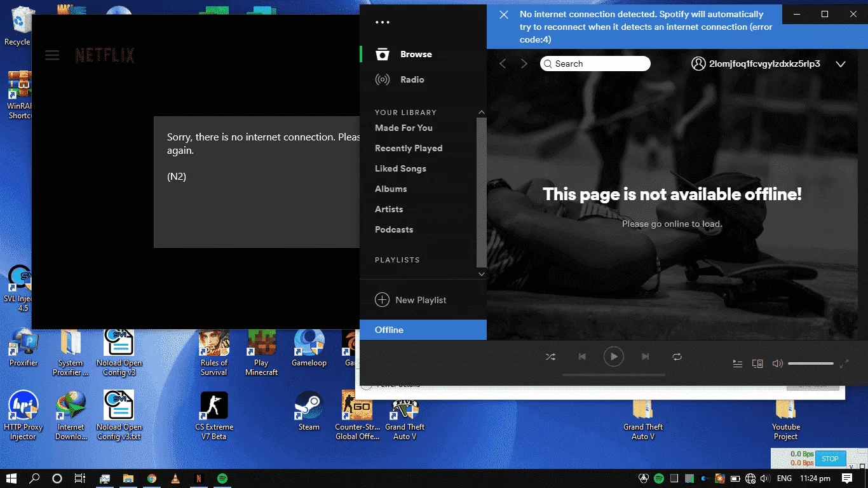Mute Spotify with the speaker icon
868x488 pixels.
point(777,363)
